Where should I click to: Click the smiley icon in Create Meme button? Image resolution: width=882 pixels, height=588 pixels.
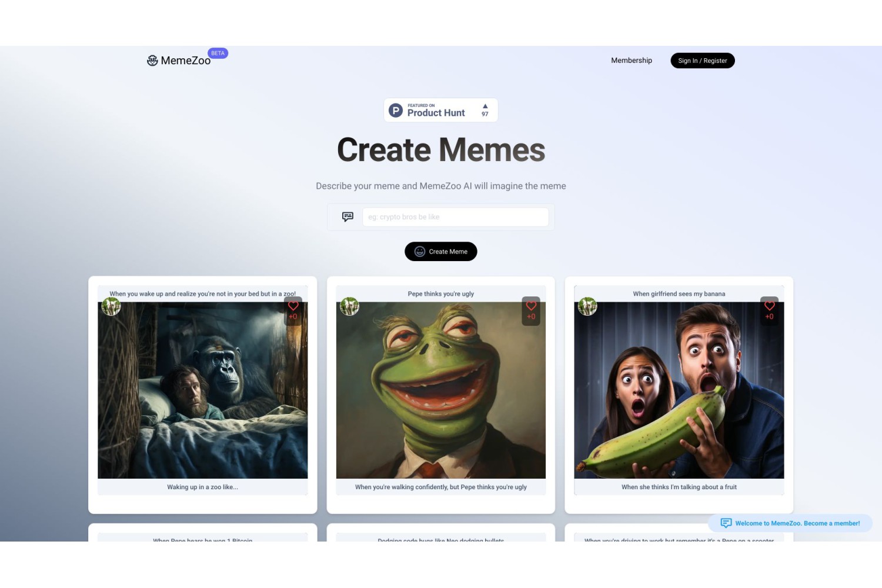[420, 252]
